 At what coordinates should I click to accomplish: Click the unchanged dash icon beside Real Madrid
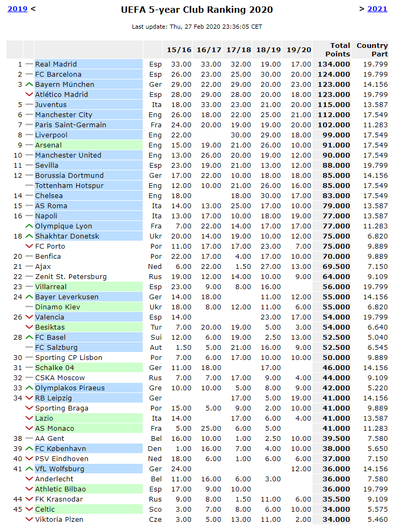[29, 64]
